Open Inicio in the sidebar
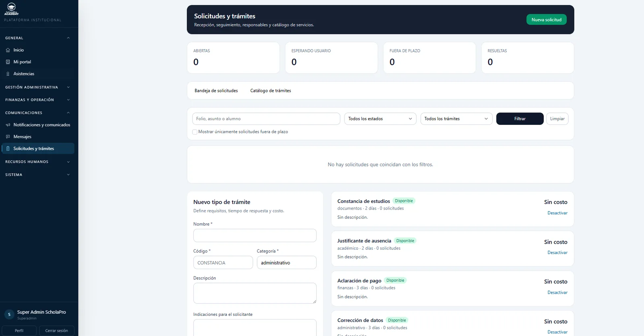644x336 pixels. pos(38,50)
